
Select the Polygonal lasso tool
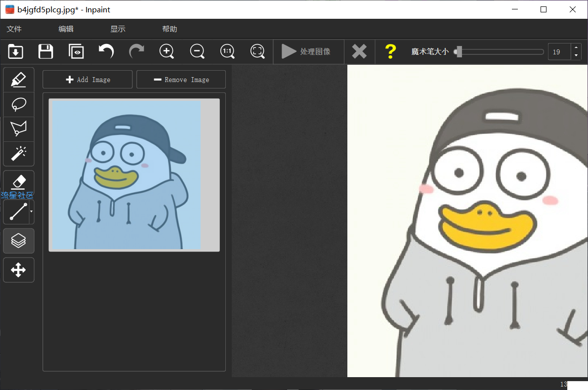(18, 129)
